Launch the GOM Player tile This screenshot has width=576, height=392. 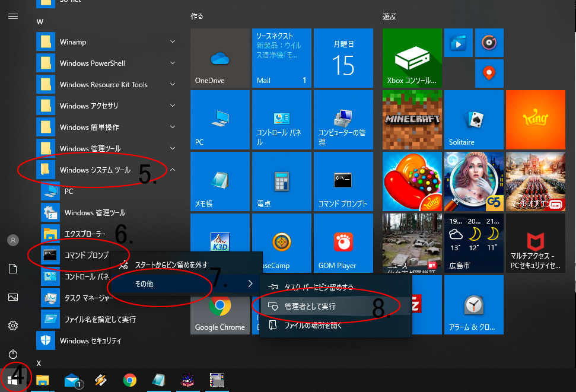[343, 243]
